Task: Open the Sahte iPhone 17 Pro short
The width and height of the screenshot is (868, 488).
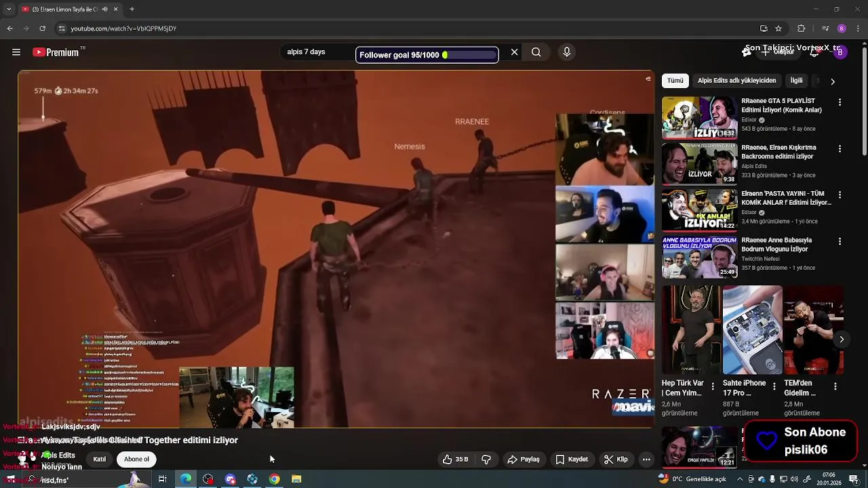Action: tap(752, 330)
